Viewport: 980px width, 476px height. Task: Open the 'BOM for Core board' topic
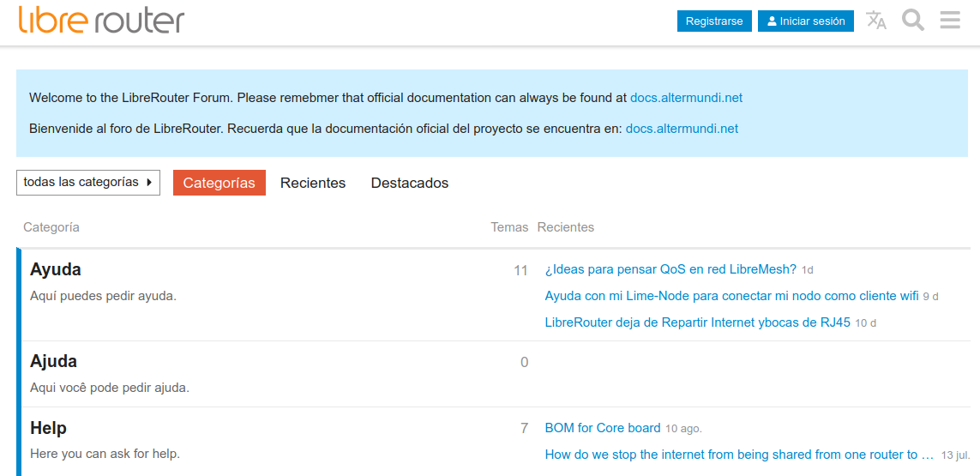[603, 428]
